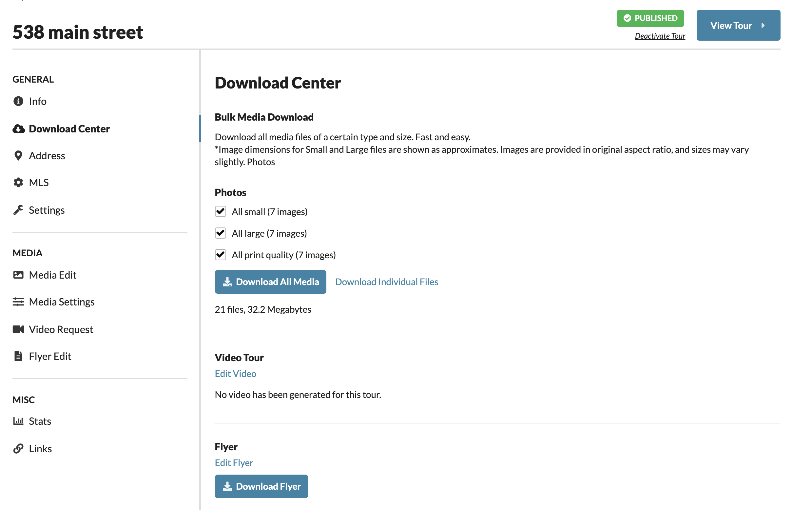This screenshot has width=812, height=510.
Task: Click the Links chain icon
Action: click(18, 449)
